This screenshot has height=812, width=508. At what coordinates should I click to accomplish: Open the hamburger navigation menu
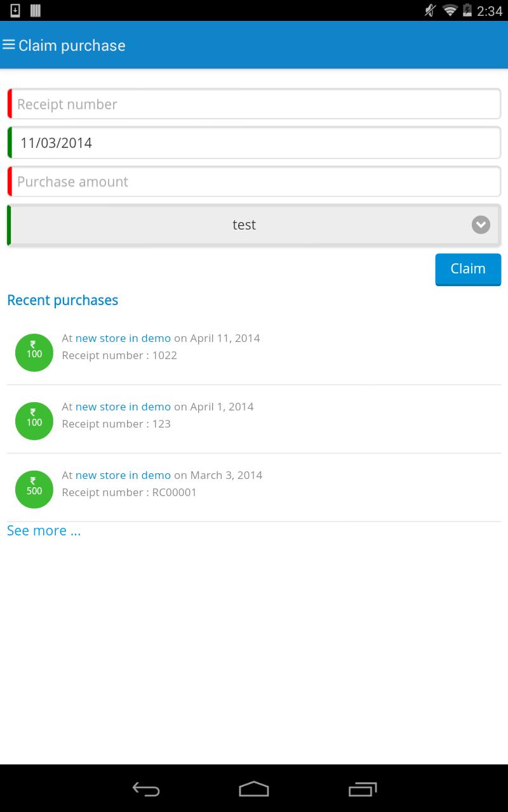click(9, 45)
